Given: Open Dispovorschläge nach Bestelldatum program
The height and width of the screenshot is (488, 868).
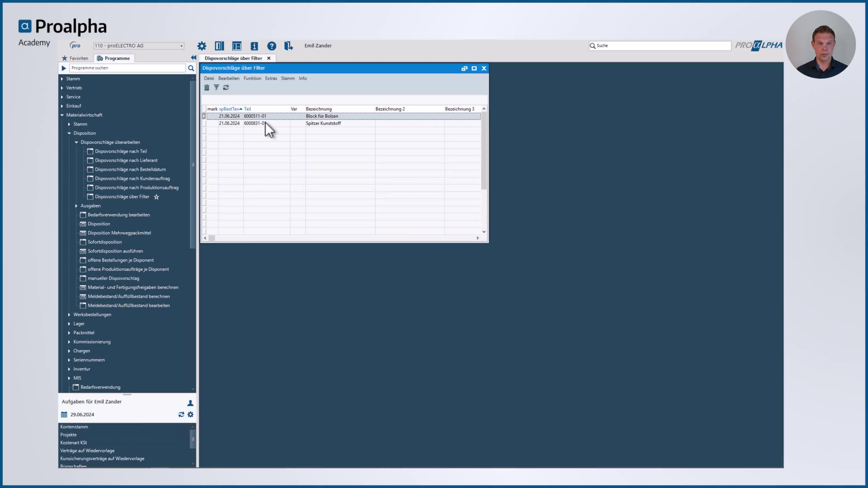Looking at the screenshot, I should tap(130, 169).
